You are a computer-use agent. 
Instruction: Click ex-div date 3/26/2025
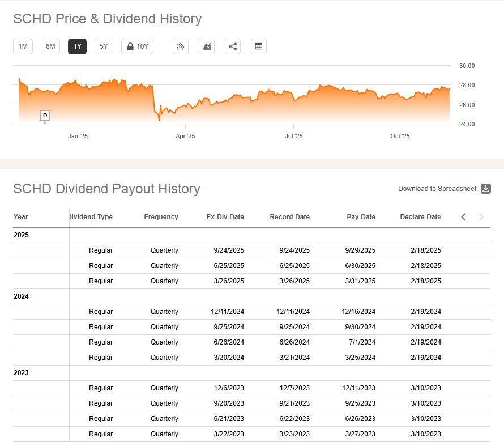click(x=229, y=281)
